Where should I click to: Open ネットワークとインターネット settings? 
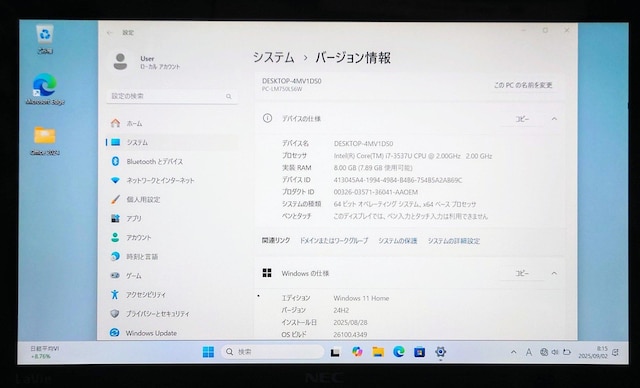171,180
